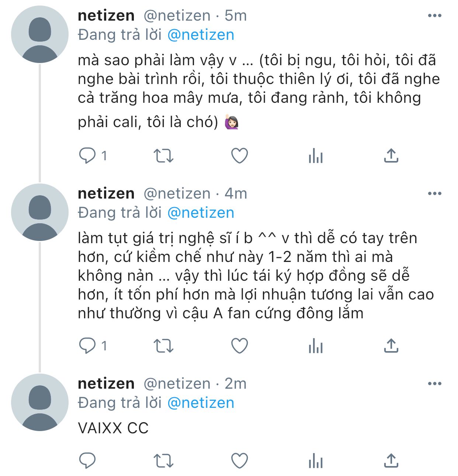Screen dimensions: 458x476
Task: Reply to the VAIXX CC tweet
Action: tap(87, 461)
